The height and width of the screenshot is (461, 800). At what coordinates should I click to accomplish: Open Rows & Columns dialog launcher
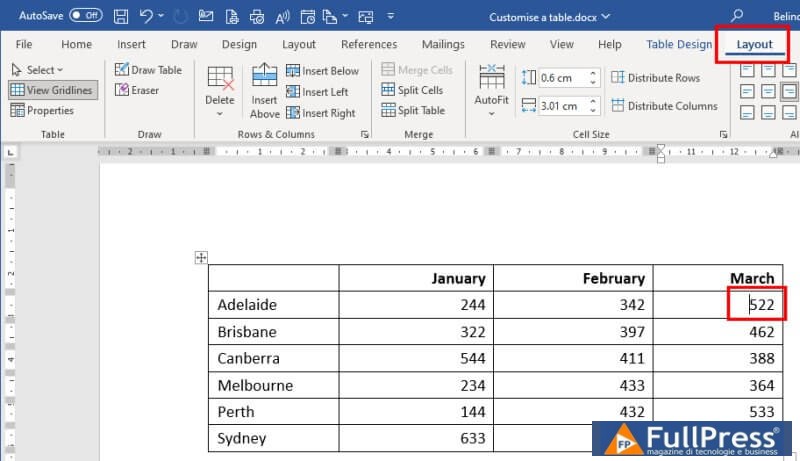[x=365, y=134]
